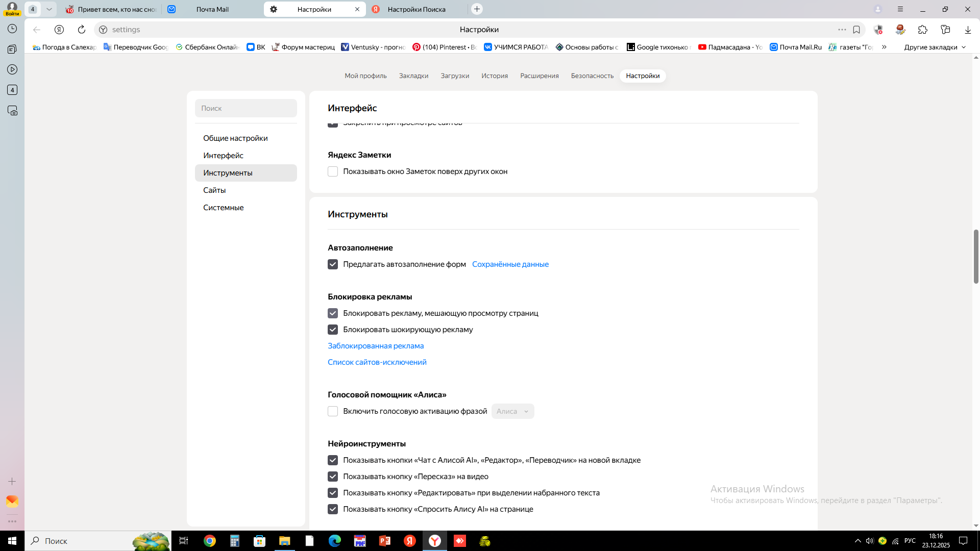This screenshot has width=980, height=551.
Task: Open screenshot tool icon in sidebar
Action: (12, 111)
